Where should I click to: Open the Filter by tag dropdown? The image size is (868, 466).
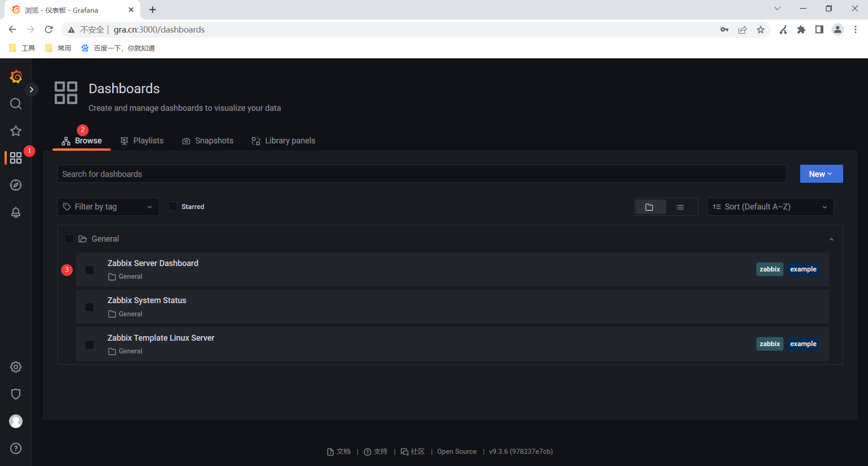(x=108, y=207)
